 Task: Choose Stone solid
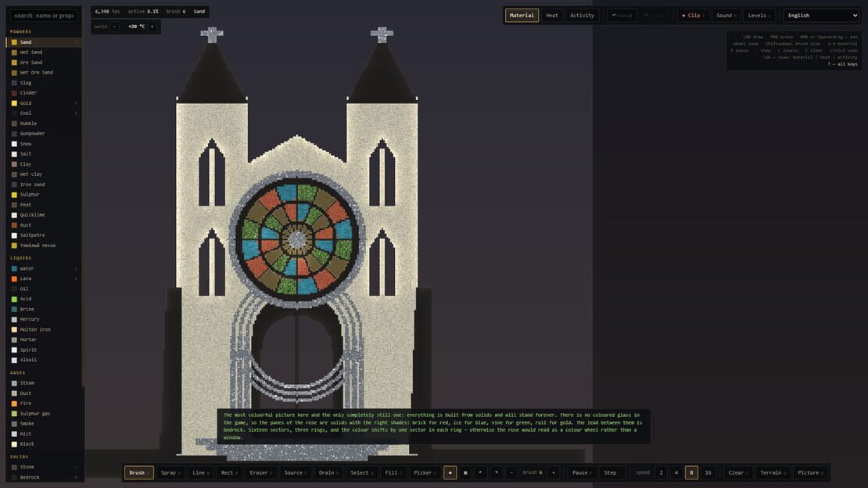tap(43, 467)
